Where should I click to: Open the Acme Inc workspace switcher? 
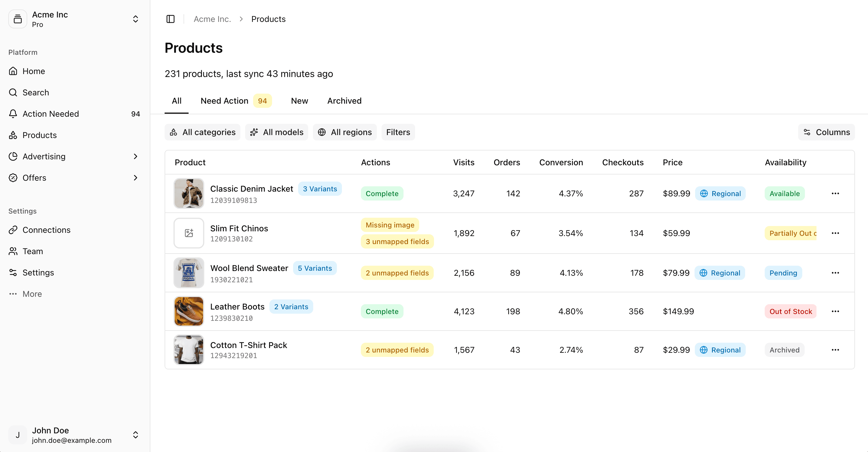tap(136, 19)
